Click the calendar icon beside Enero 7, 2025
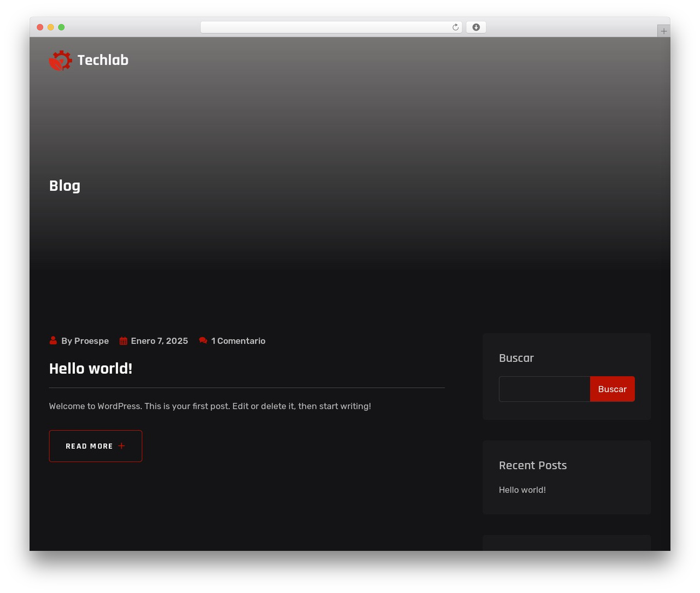 coord(124,341)
